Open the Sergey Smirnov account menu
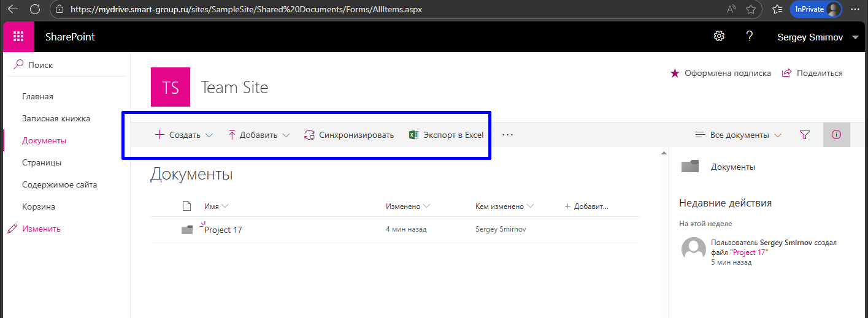Screen dimensions: 868x318 pos(818,37)
